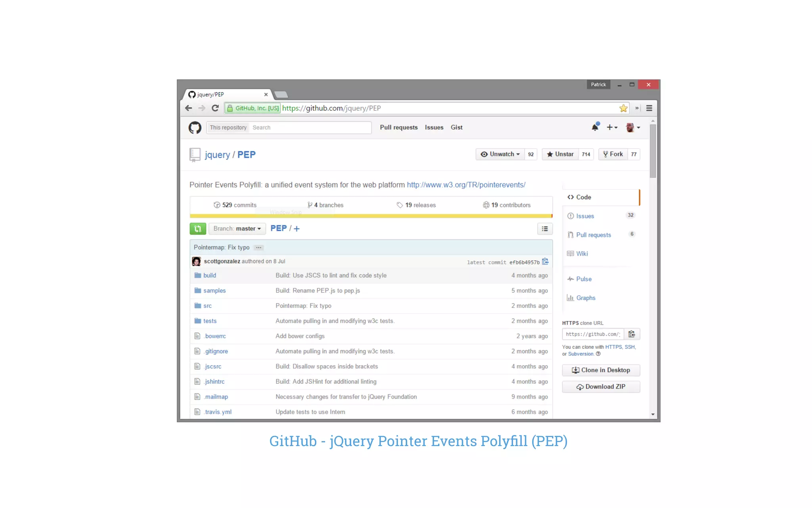Click the GitHub Octocat logo in header
Image resolution: width=812 pixels, height=508 pixels.
195,127
